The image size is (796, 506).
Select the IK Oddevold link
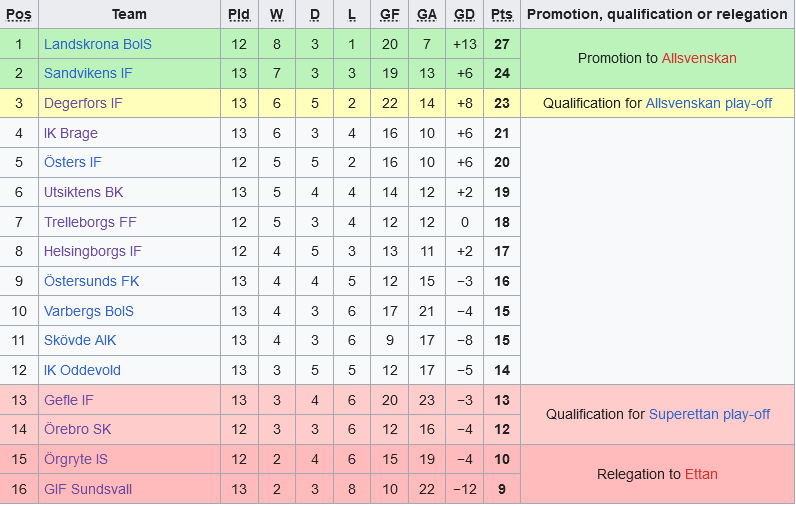pyautogui.click(x=82, y=370)
